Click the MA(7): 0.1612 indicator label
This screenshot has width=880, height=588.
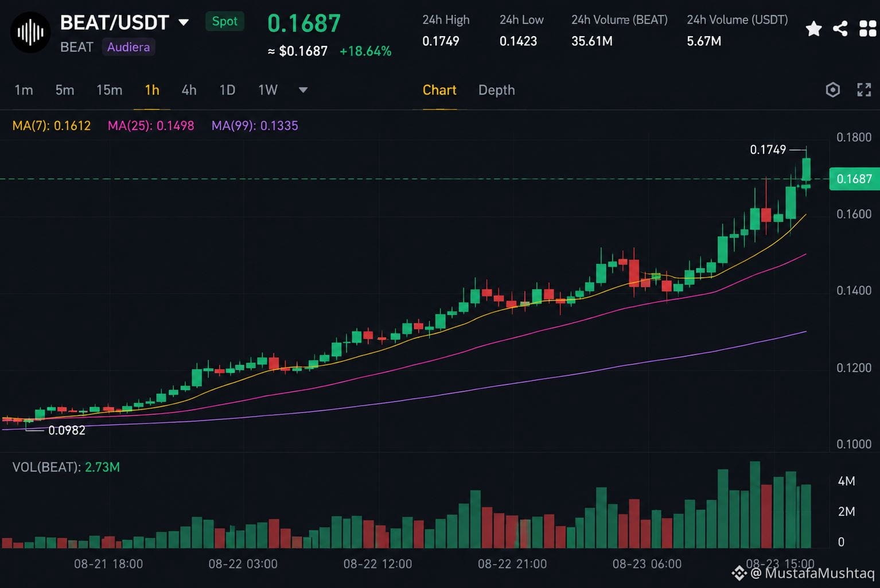pyautogui.click(x=52, y=126)
